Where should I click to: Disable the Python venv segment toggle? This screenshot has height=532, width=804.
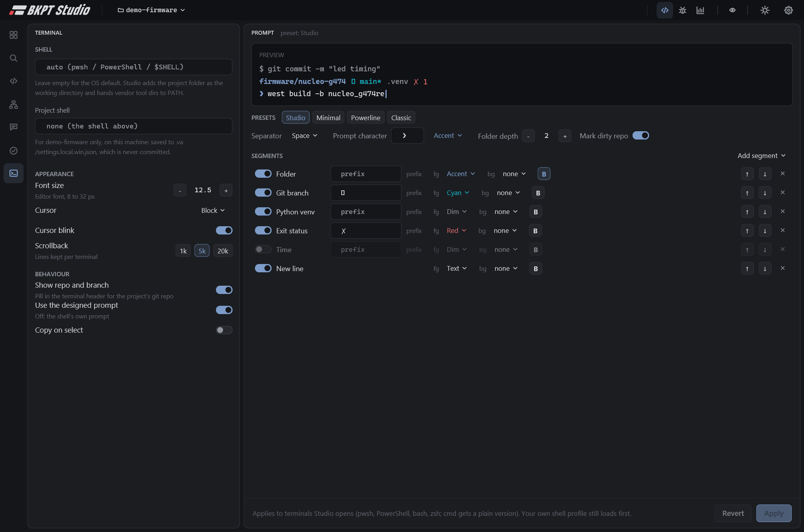pos(263,212)
